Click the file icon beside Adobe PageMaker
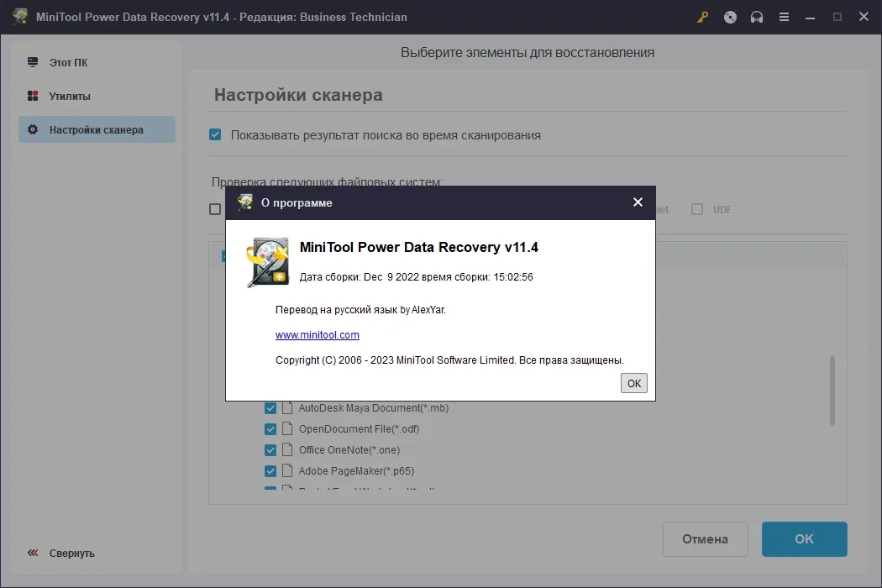 [287, 470]
